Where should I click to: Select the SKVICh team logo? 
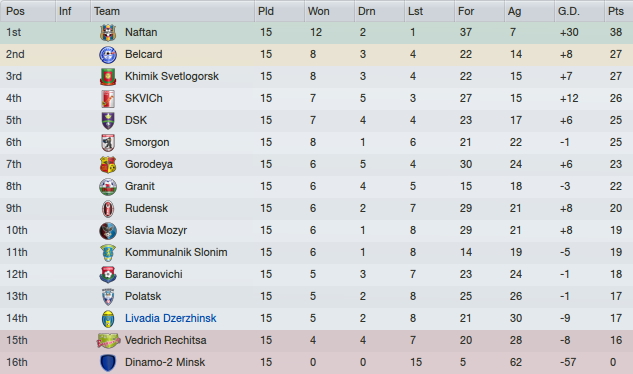pos(108,99)
